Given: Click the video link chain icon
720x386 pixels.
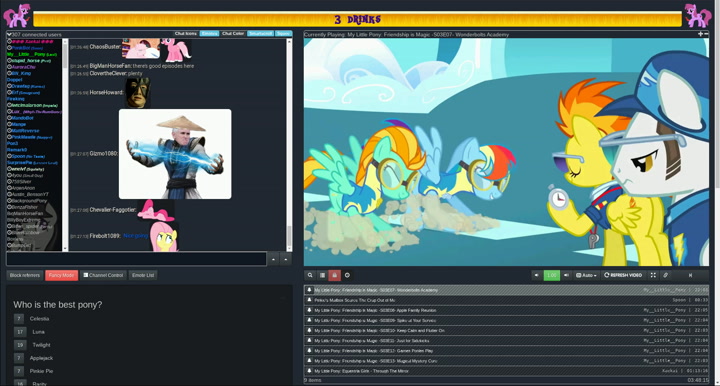Looking at the screenshot, I should click(x=665, y=275).
